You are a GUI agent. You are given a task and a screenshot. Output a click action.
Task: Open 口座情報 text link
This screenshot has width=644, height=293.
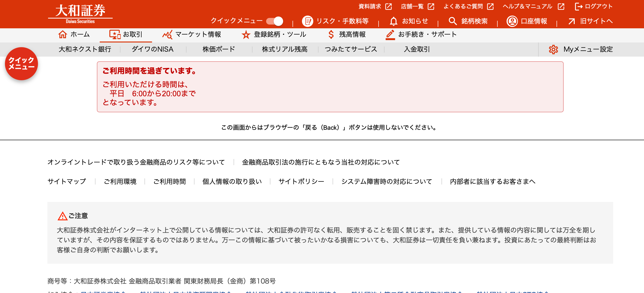click(x=534, y=21)
